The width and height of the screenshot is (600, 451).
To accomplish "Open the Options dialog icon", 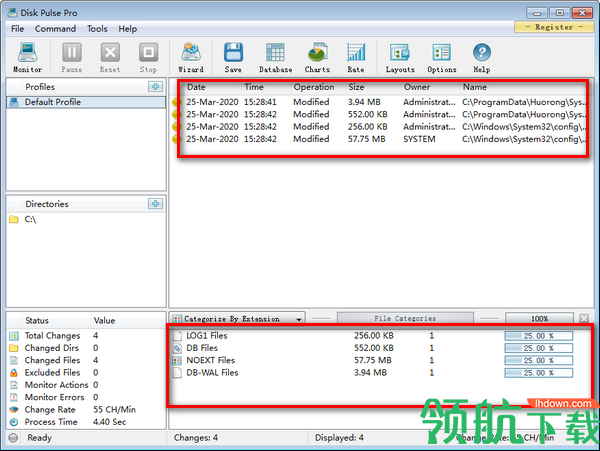I will (x=442, y=57).
